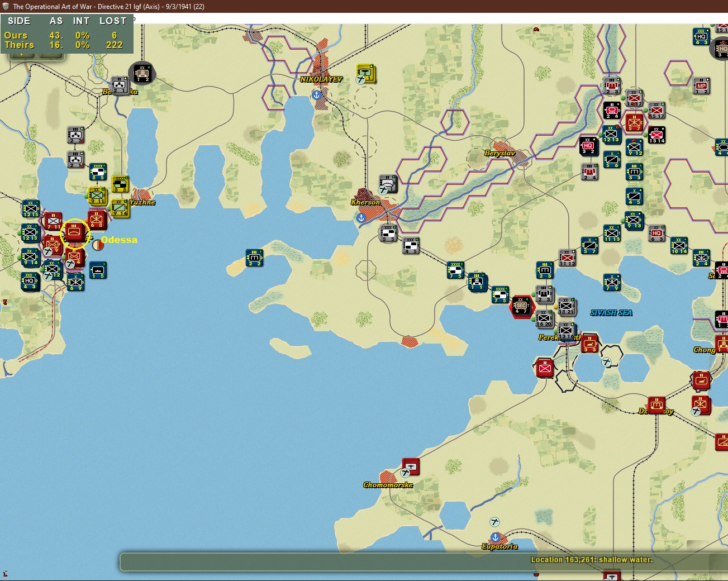The width and height of the screenshot is (728, 581).
Task: Select blue X unit rated 5-7
Action: (589, 246)
